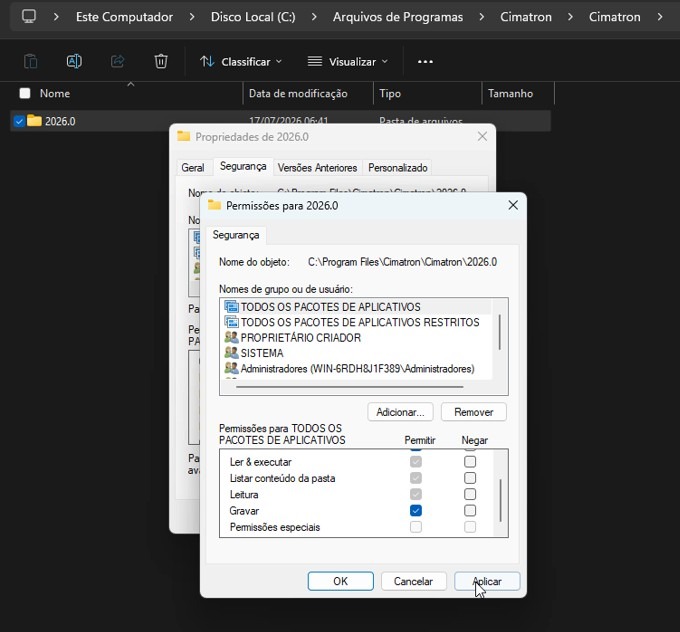Click the TODOS OS PACOTES DE APLICATIVOS group icon
Viewport: 680px width, 632px height.
click(x=232, y=307)
